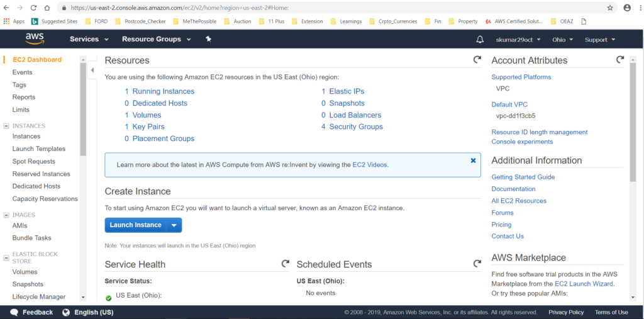The height and width of the screenshot is (319, 644).
Task: Open the Apps grid in bookmarks bar
Action: (x=14, y=21)
